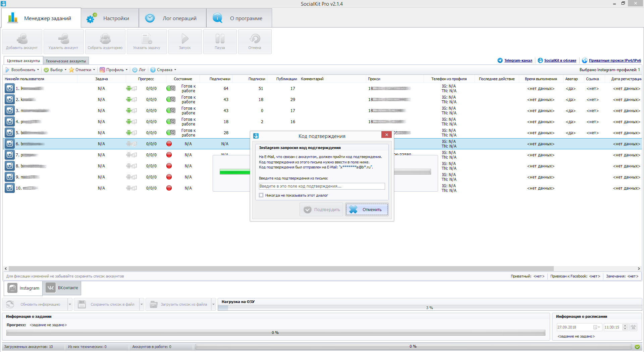Expand arrow next to Refresh information

70,304
